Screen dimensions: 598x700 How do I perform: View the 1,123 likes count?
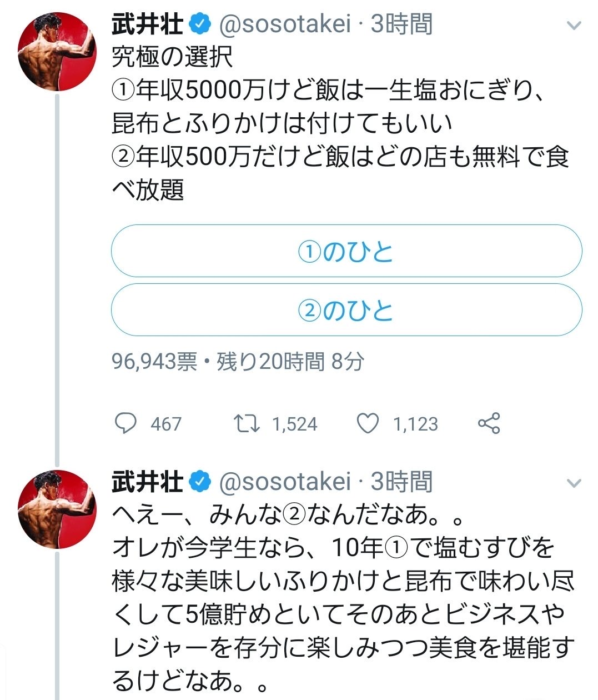pos(415,424)
